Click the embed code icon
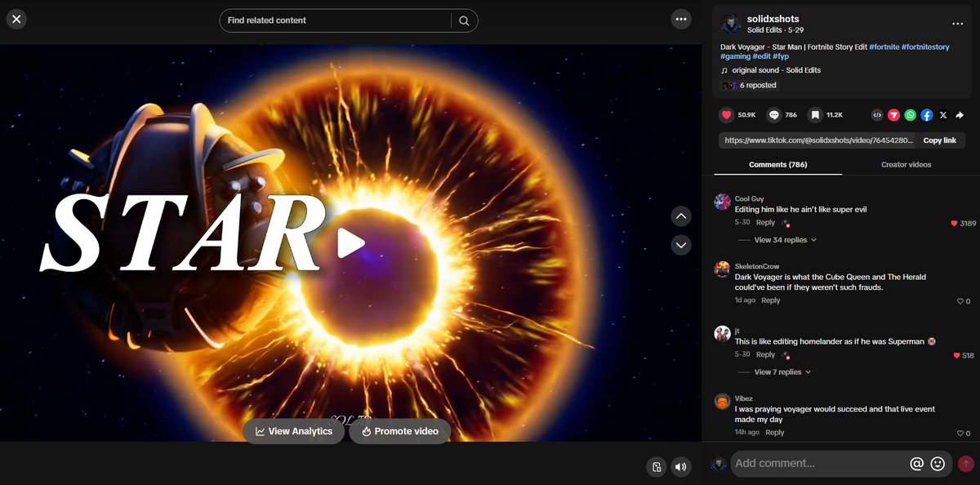980x485 pixels. (x=878, y=115)
